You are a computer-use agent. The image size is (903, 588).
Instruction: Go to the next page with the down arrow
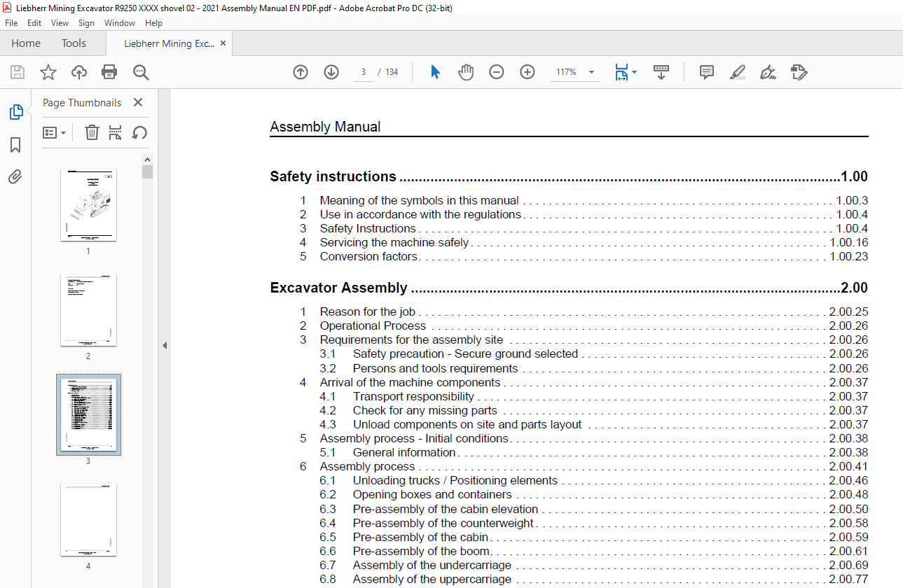point(331,72)
